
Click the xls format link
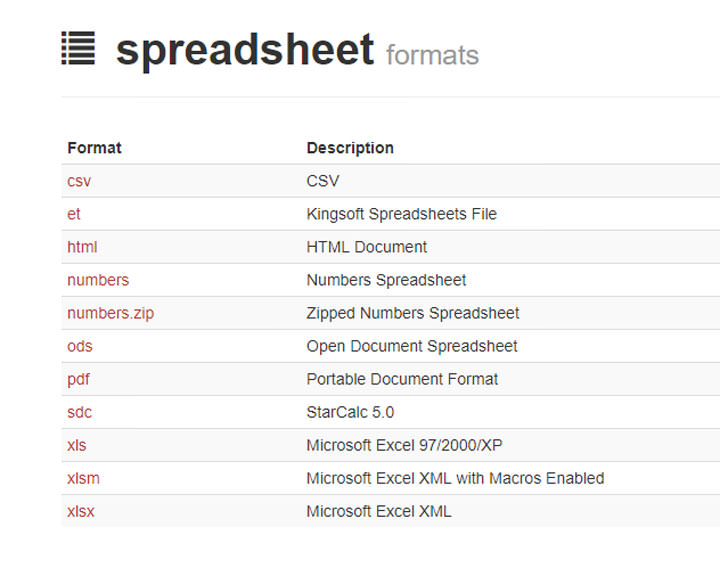click(77, 445)
